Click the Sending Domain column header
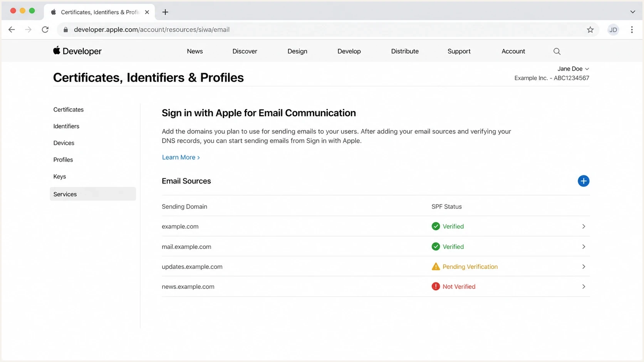This screenshot has width=644, height=362. coord(184,207)
